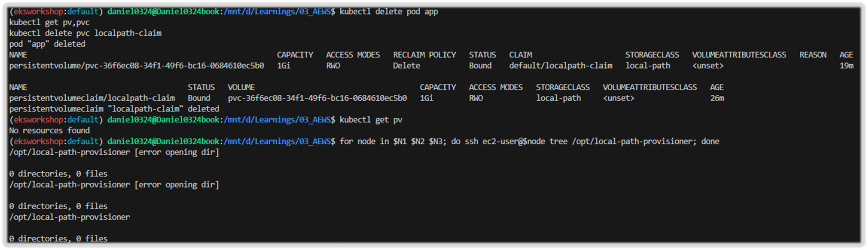Click the 'kubectl delete pvc localpath-claim' line
Image resolution: width=868 pixels, height=250 pixels.
coord(85,33)
